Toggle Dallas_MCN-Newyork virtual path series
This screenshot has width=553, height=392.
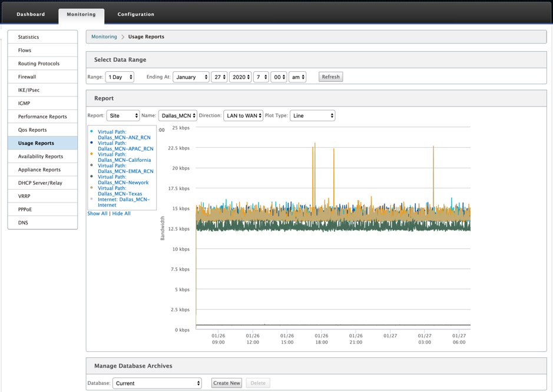click(123, 180)
